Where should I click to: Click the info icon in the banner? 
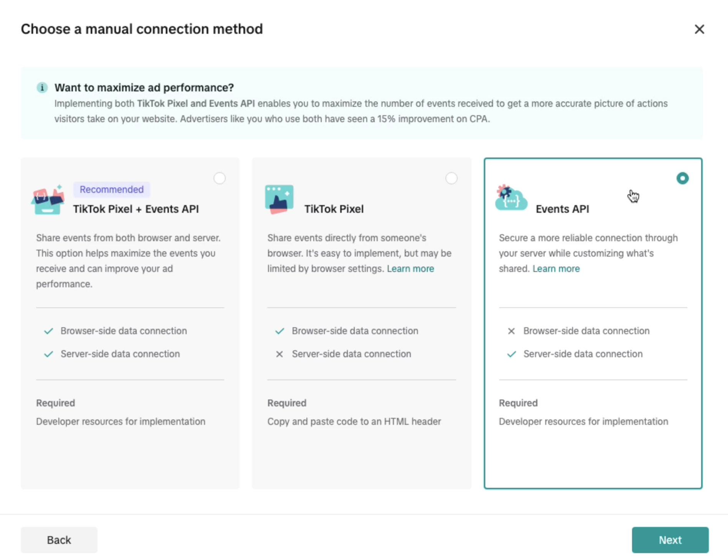[x=42, y=88]
